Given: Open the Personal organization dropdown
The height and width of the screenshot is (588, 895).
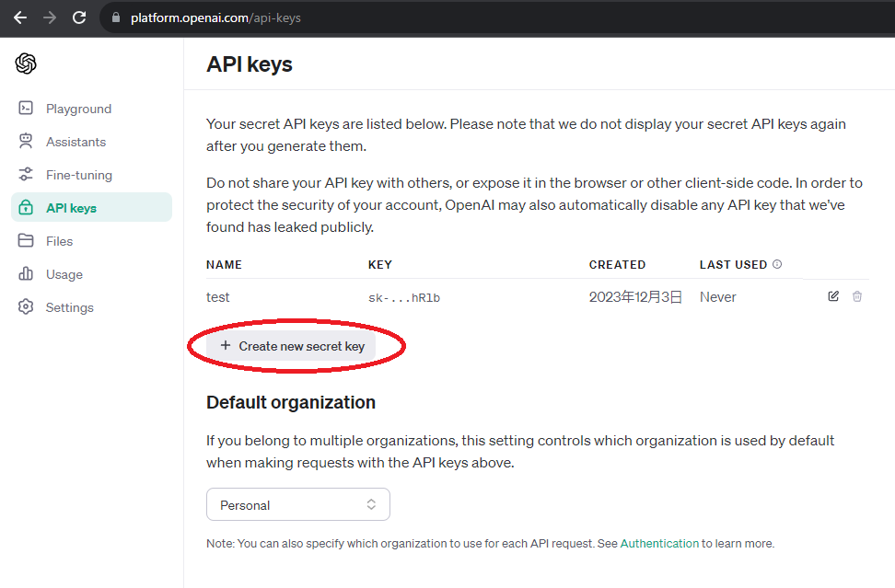Looking at the screenshot, I should pos(297,504).
